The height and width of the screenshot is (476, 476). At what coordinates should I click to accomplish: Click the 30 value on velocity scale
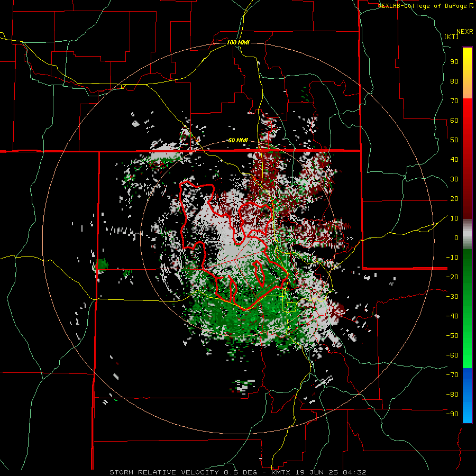coord(454,179)
